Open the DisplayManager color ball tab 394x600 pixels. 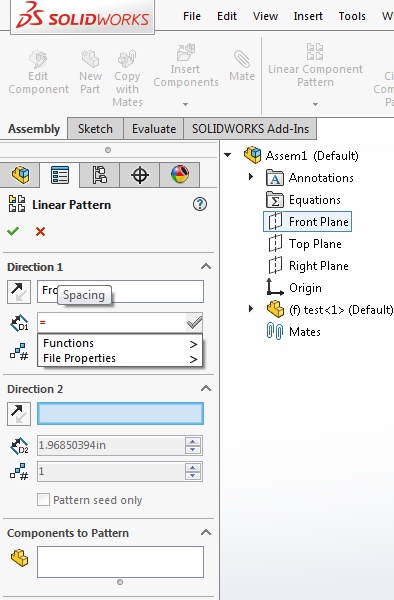(x=180, y=175)
